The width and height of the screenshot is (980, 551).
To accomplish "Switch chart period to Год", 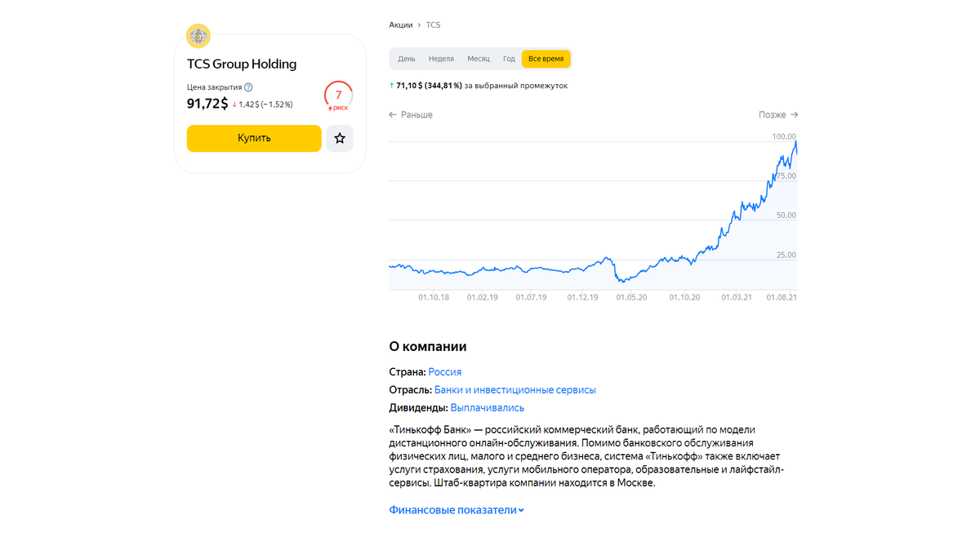I will pyautogui.click(x=509, y=59).
